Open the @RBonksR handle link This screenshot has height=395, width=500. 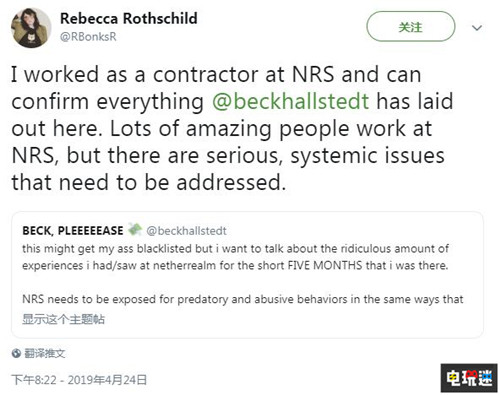pyautogui.click(x=88, y=37)
